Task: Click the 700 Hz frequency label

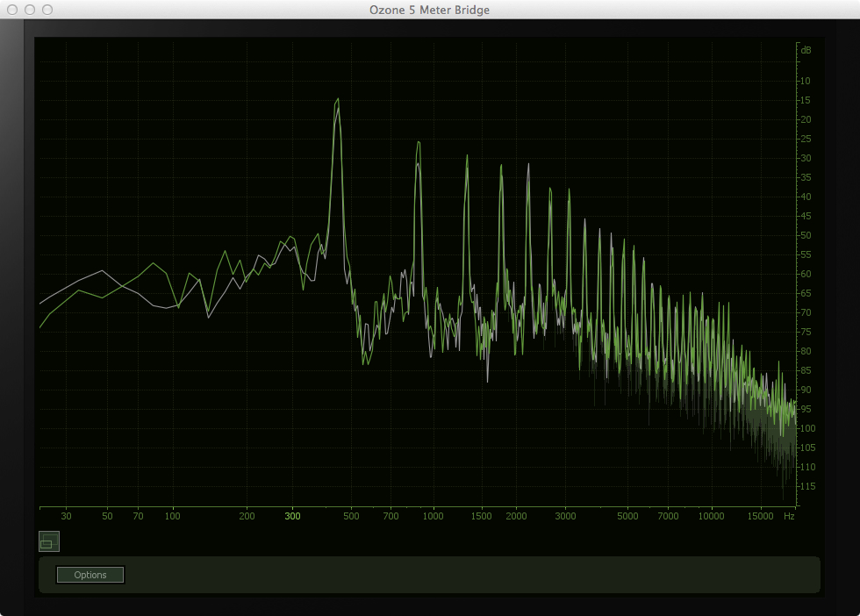Action: tap(391, 516)
